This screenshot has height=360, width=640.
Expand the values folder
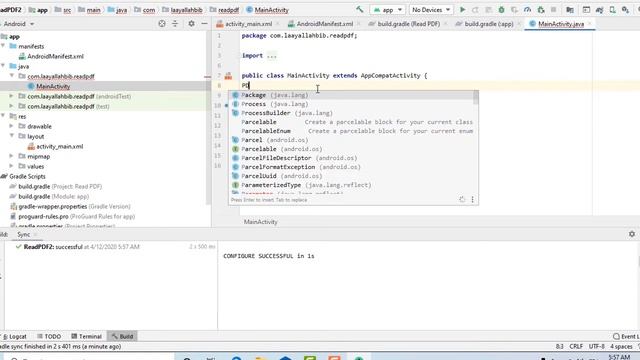pyautogui.click(x=11, y=166)
